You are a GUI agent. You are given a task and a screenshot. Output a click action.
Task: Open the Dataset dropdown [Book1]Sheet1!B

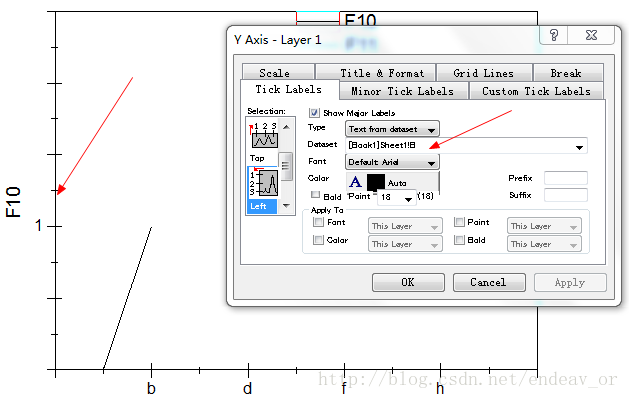pos(466,146)
